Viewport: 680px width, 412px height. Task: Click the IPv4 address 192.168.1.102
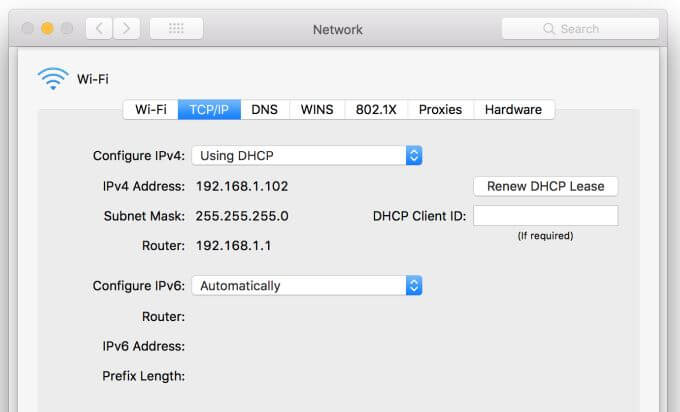point(242,186)
